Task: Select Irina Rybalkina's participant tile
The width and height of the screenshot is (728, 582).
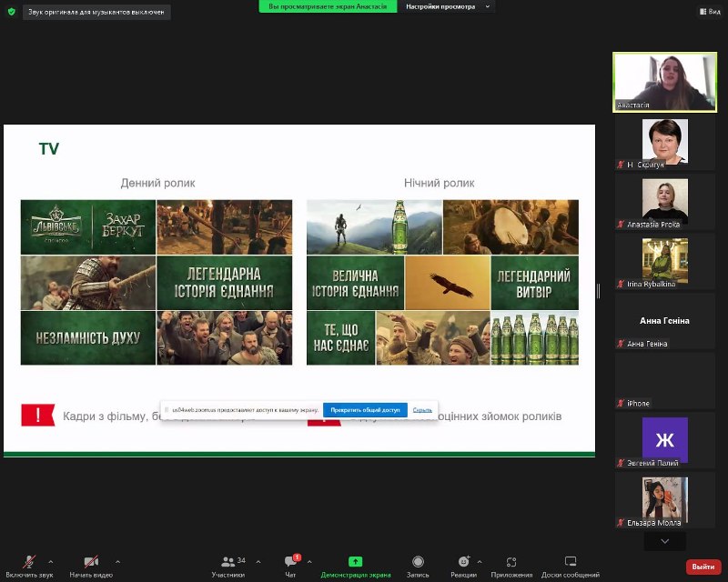Action: click(665, 261)
